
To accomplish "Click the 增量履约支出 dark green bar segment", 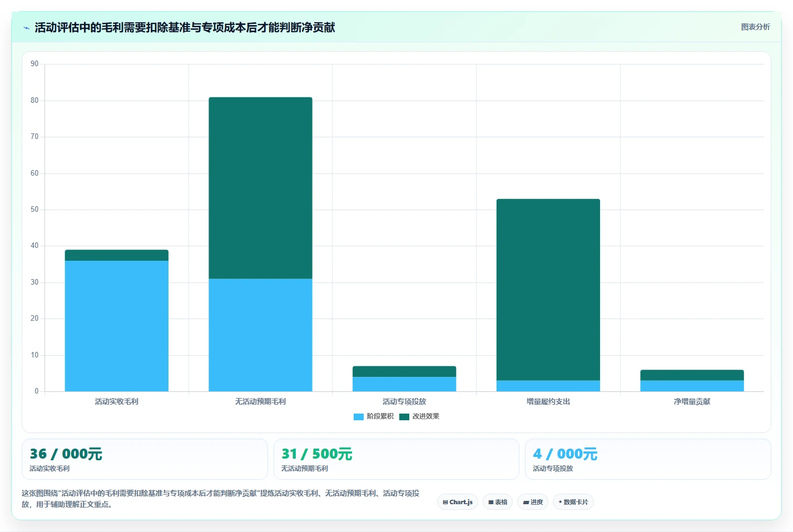I will pos(548,290).
